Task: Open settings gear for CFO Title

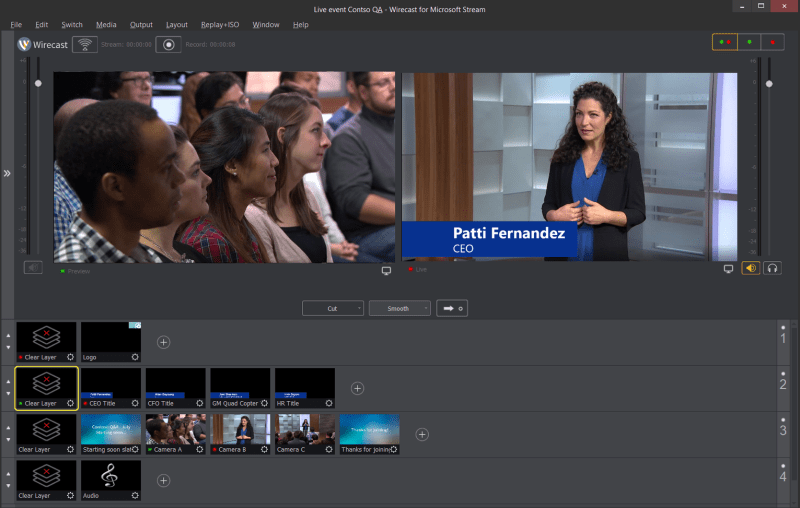Action: click(200, 403)
